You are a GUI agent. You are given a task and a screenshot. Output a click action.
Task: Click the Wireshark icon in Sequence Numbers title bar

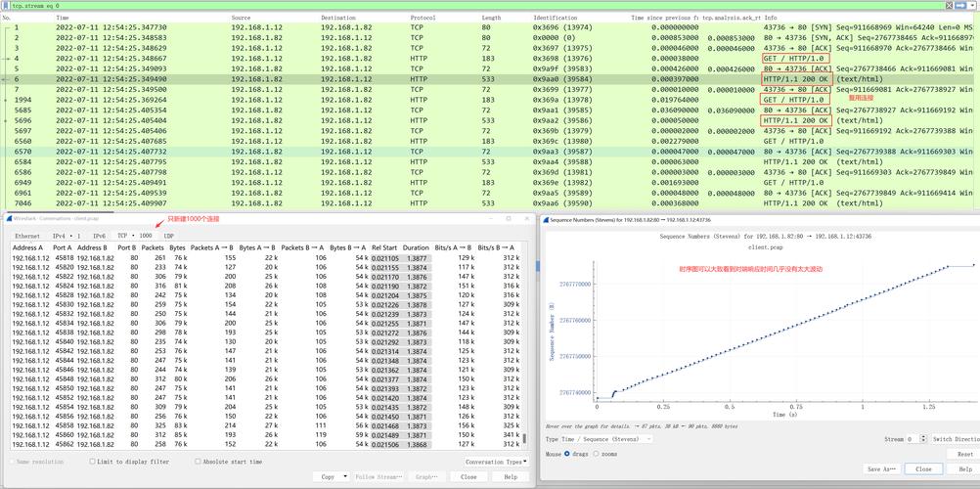[547, 220]
